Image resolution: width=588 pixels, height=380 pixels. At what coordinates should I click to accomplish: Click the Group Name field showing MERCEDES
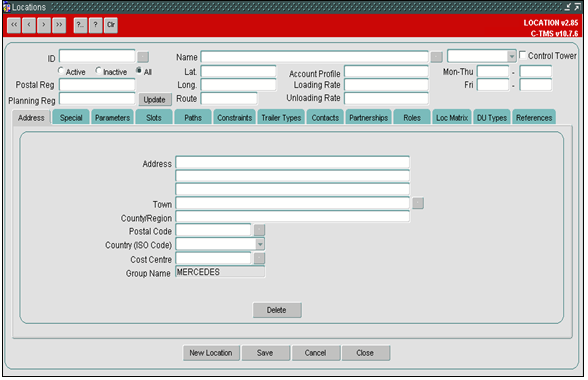click(220, 272)
